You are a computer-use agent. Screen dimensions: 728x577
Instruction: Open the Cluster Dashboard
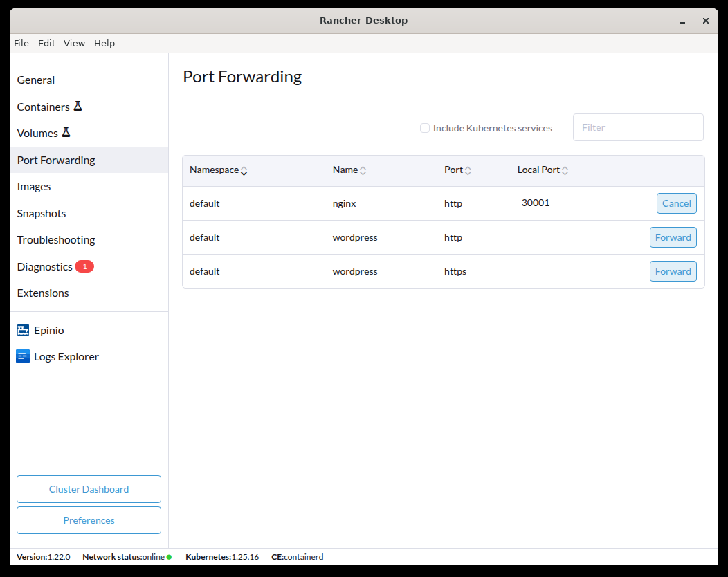click(x=89, y=489)
